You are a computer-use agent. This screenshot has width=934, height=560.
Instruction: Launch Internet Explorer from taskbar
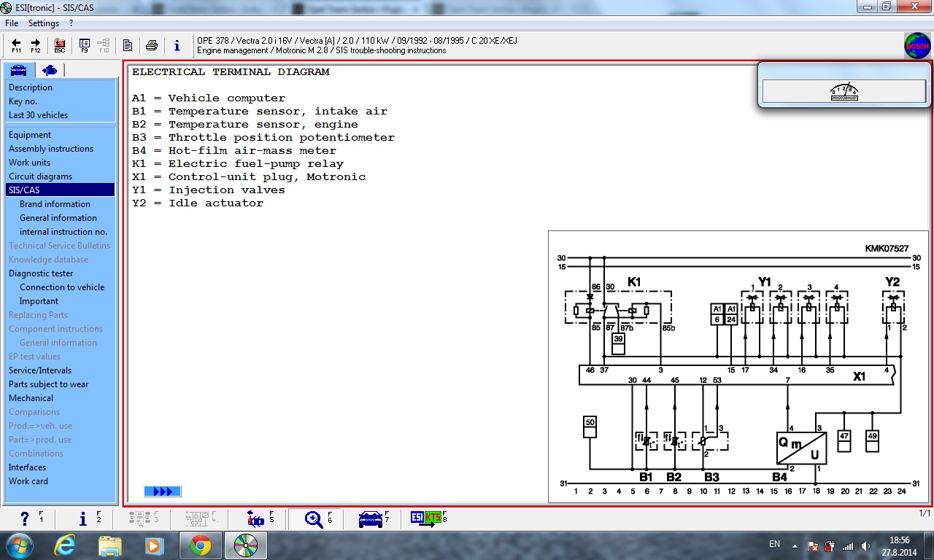[x=65, y=545]
